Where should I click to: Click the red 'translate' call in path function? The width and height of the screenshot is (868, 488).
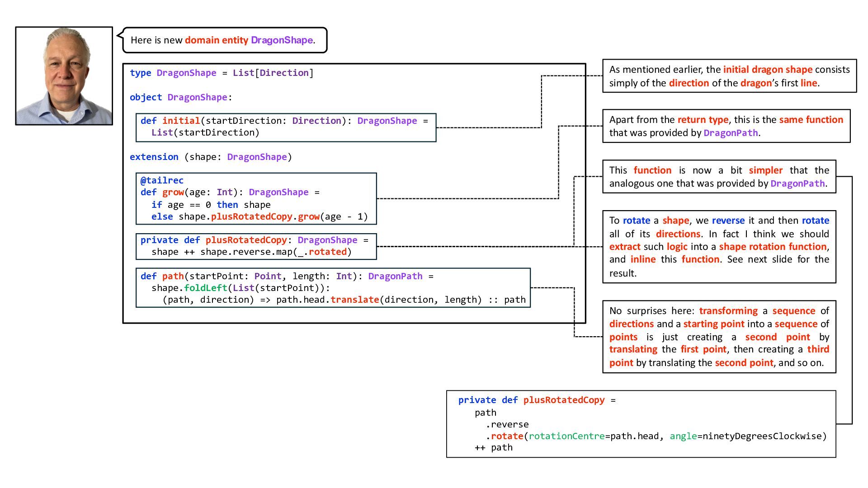pos(354,300)
